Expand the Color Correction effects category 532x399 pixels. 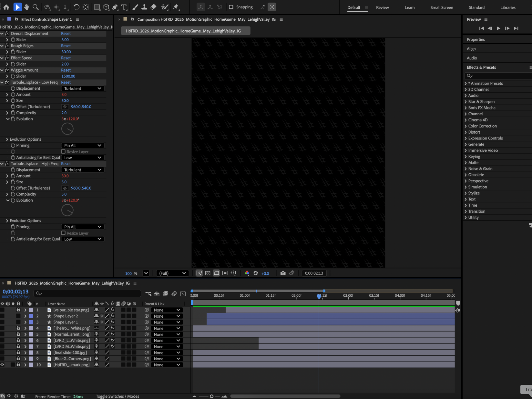click(x=466, y=126)
